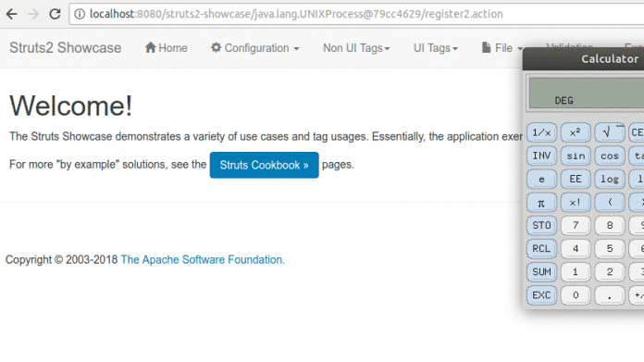View site info icon in address bar

(x=80, y=14)
